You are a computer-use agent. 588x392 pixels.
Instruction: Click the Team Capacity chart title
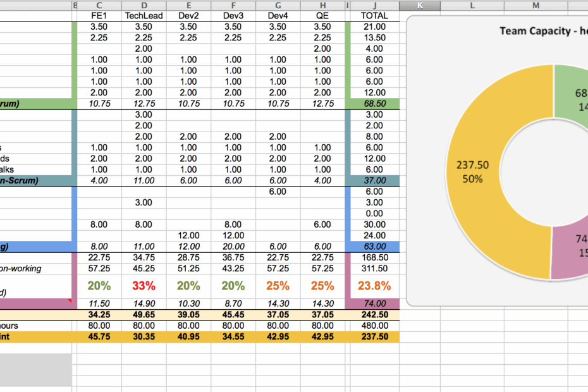click(543, 31)
